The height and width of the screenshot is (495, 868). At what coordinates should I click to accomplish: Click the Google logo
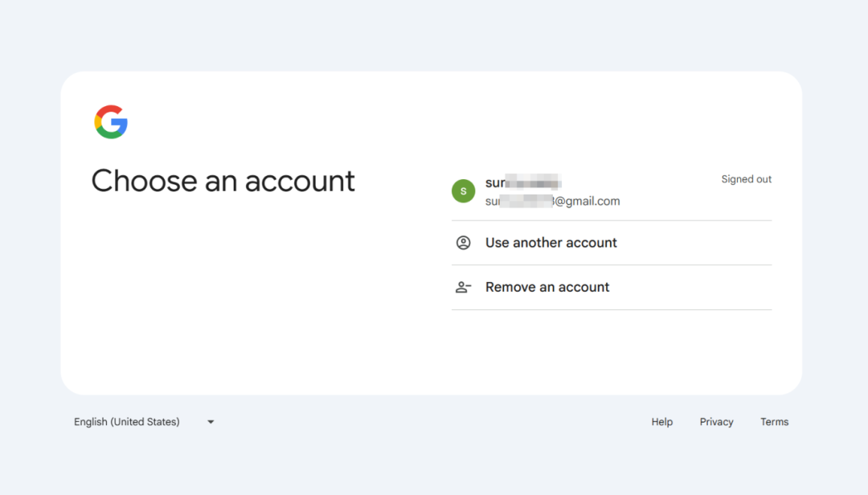pos(111,121)
